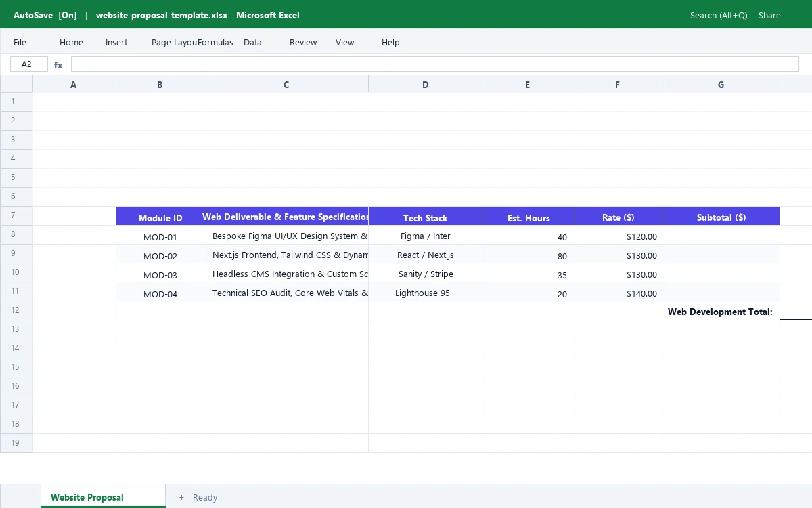This screenshot has width=812, height=508.
Task: Select the Technical SEO Audit cell
Action: [288, 292]
